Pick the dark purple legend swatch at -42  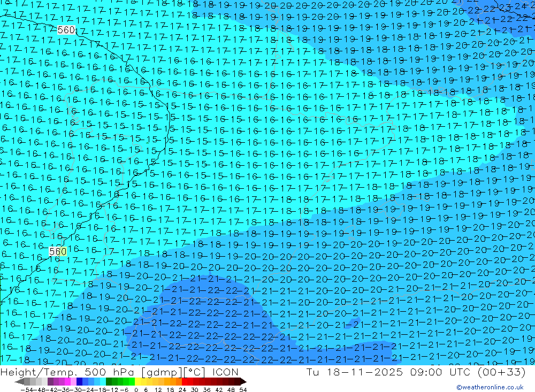coord(50,382)
